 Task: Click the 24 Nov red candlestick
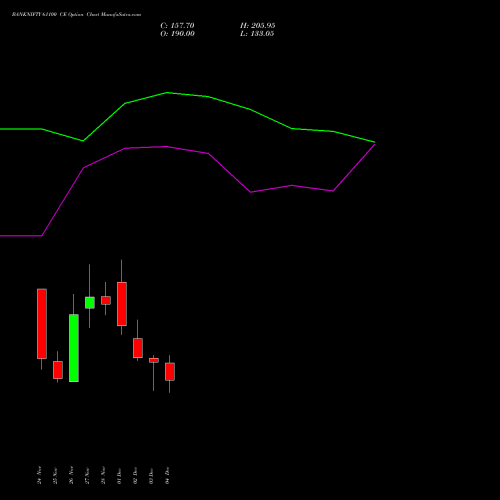42,324
